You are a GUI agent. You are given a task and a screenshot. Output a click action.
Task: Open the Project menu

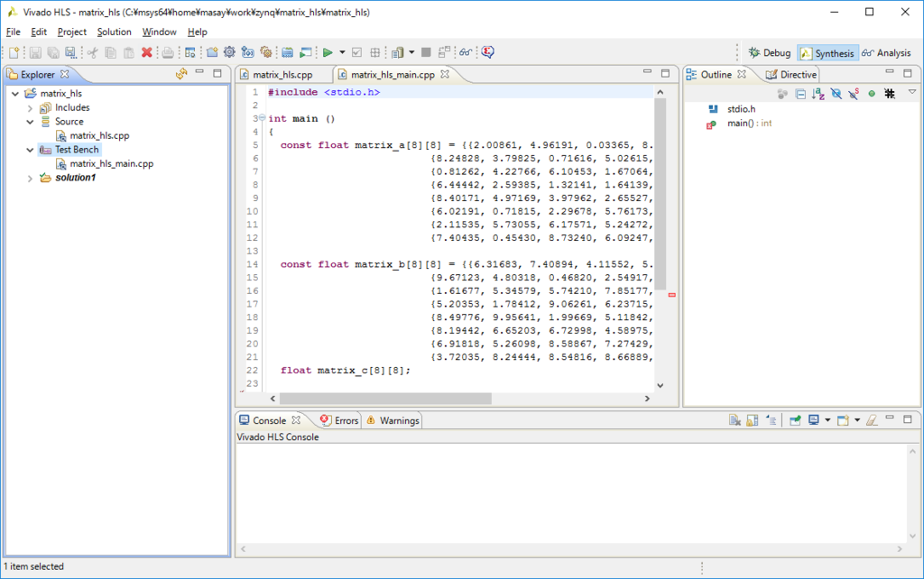(72, 32)
